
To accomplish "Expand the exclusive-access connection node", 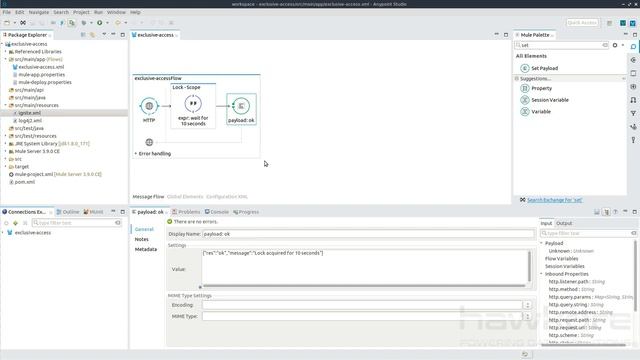I will [x=3, y=233].
